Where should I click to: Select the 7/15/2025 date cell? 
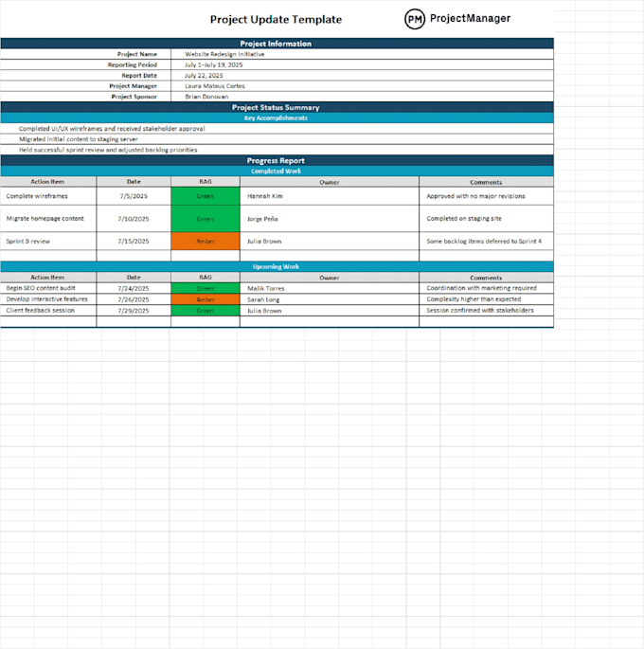pos(134,241)
